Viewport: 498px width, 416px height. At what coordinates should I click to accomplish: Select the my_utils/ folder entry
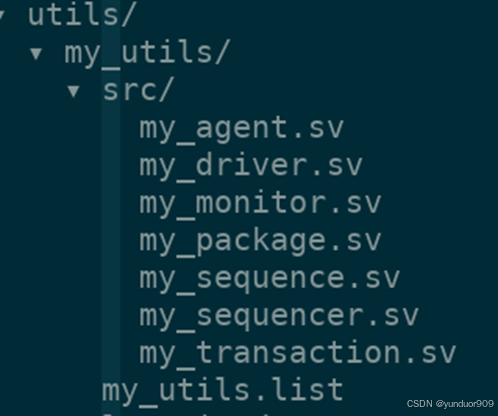[x=147, y=53]
